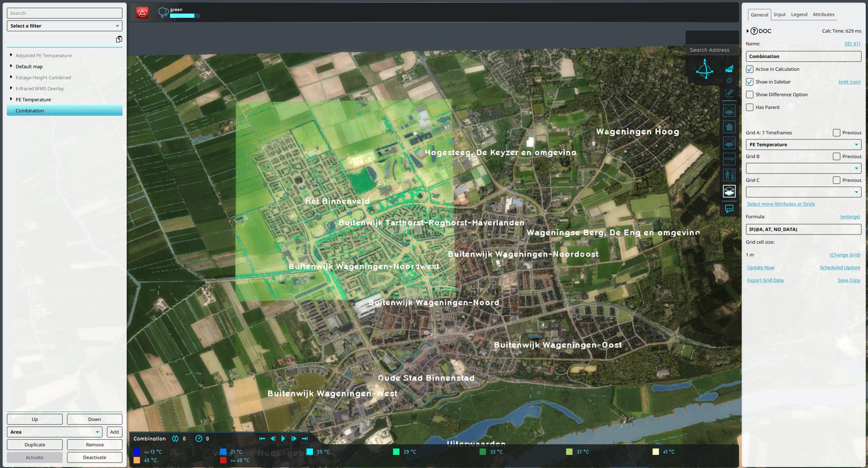Uncheck Active in Calculation
This screenshot has width=868, height=468.
pyautogui.click(x=750, y=69)
